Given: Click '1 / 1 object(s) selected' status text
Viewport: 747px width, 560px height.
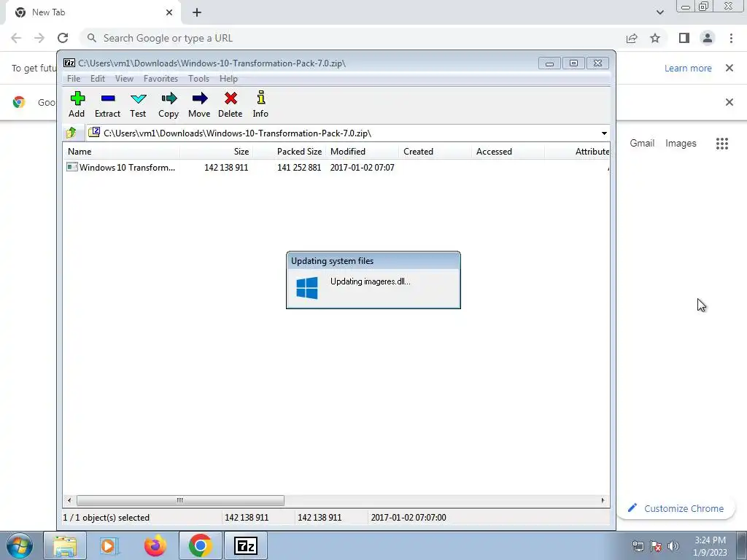Looking at the screenshot, I should click(x=107, y=518).
